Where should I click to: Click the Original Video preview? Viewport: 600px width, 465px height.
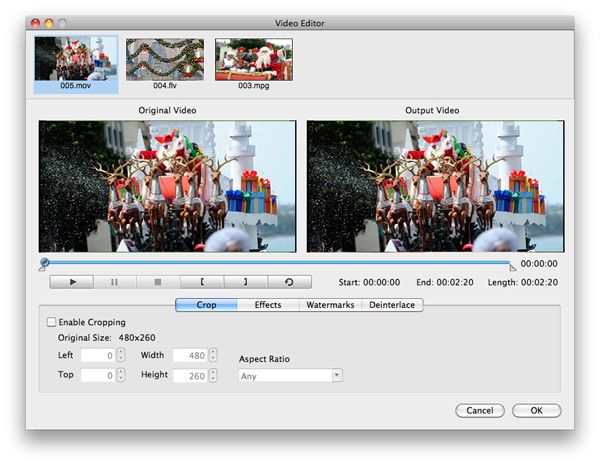coord(167,186)
